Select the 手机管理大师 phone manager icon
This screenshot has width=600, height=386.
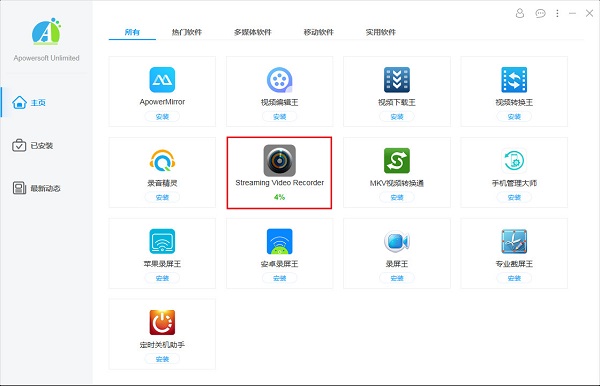(514, 160)
